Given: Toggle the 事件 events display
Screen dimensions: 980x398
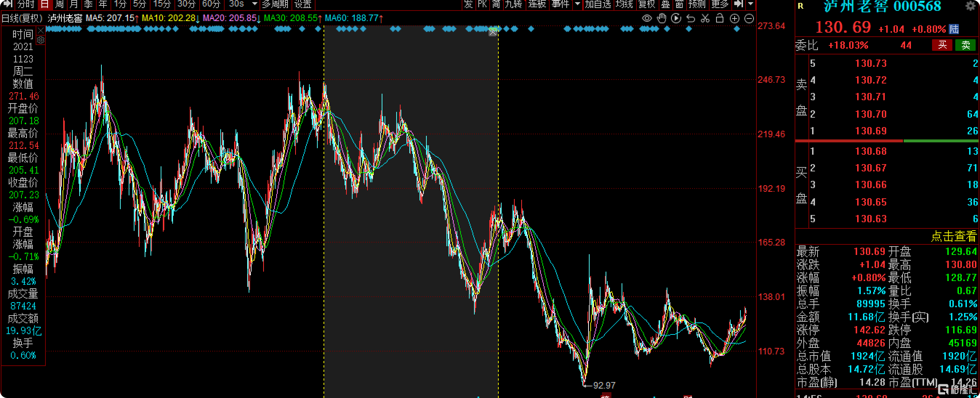Looking at the screenshot, I should coord(560,4).
